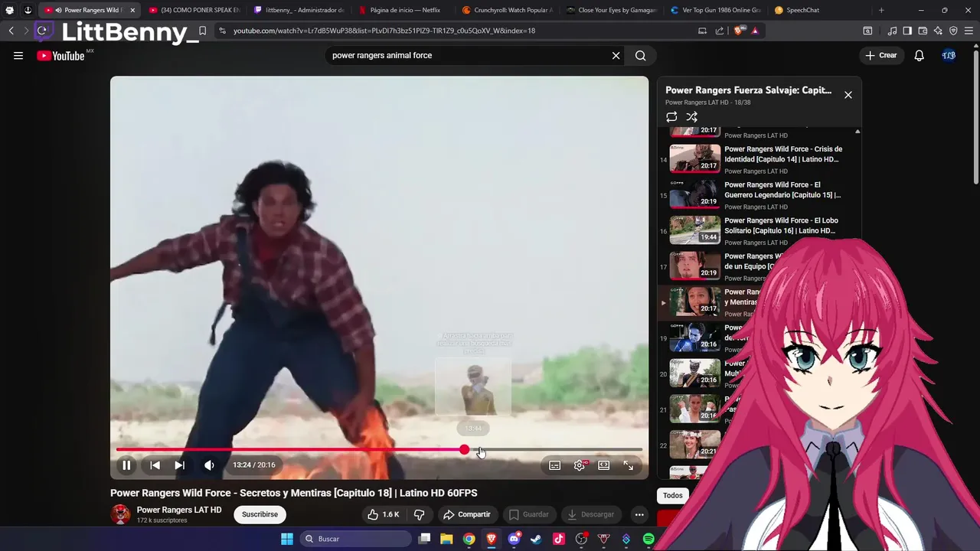Open playlist item 17 thumbnail
Image resolution: width=980 pixels, height=551 pixels.
tap(695, 266)
